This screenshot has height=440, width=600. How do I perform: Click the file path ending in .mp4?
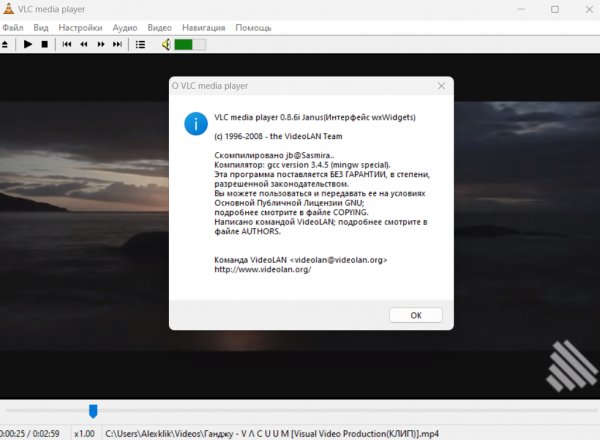tap(272, 434)
